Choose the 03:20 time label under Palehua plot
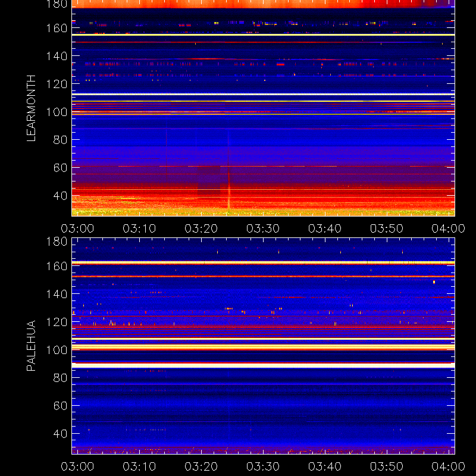This screenshot has width=476, height=476. click(201, 466)
